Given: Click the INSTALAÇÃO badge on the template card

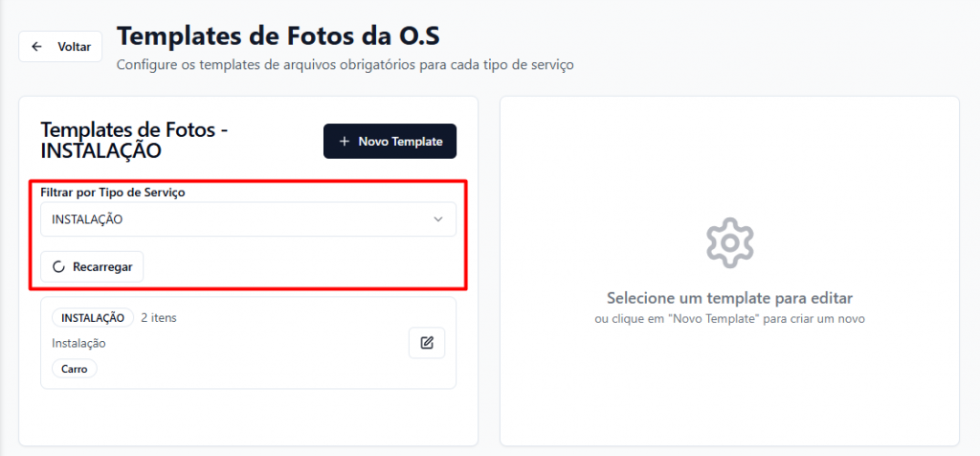Looking at the screenshot, I should pos(93,318).
